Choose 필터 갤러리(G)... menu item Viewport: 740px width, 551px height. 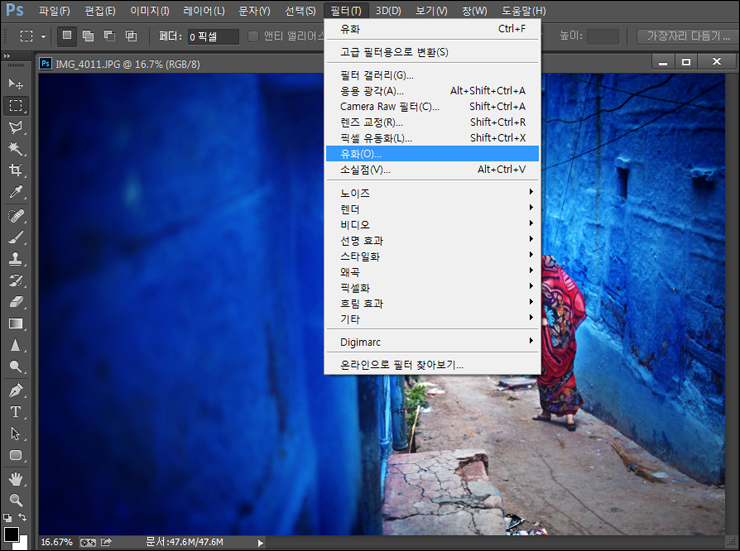(x=432, y=75)
